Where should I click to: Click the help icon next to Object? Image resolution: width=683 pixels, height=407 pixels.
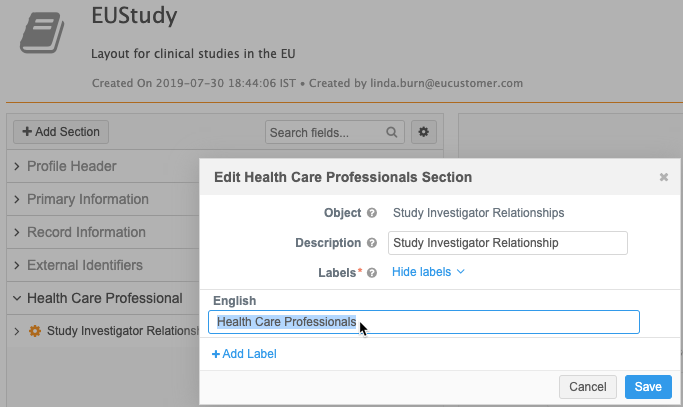372,213
